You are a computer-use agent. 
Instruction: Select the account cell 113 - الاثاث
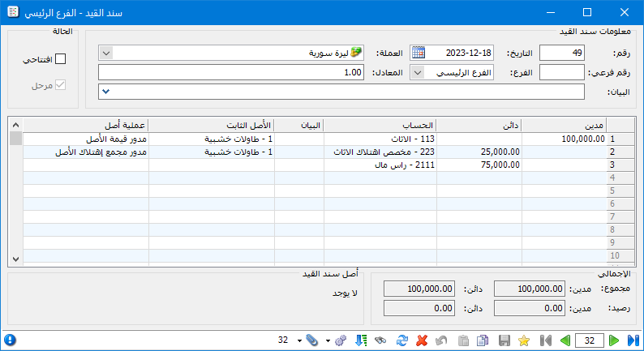380,139
